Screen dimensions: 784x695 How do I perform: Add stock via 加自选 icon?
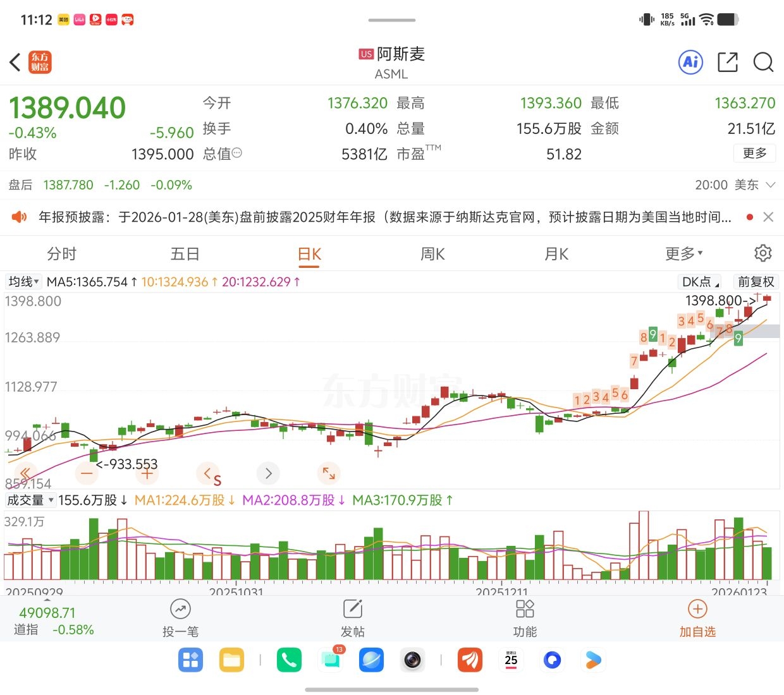[697, 609]
